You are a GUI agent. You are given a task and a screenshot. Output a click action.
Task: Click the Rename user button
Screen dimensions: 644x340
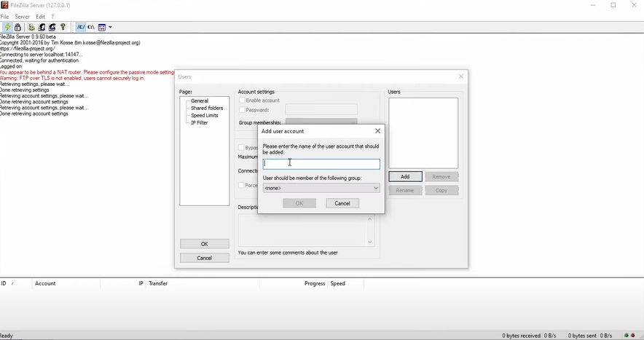click(405, 190)
